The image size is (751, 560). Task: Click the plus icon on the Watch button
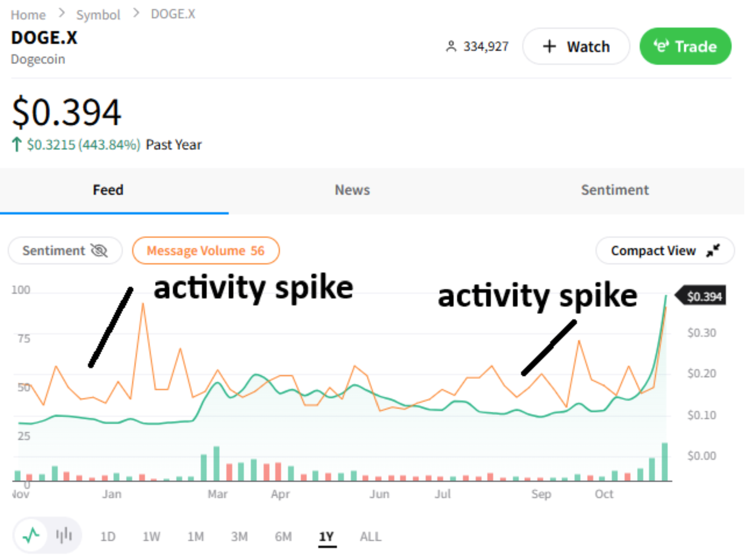(549, 46)
